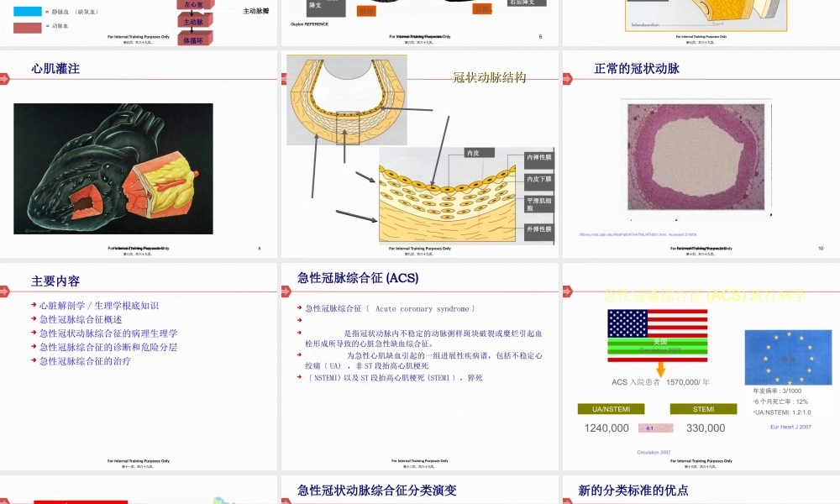Click the title 新的分类标准的优点
The height and width of the screenshot is (504, 840).
633,490
